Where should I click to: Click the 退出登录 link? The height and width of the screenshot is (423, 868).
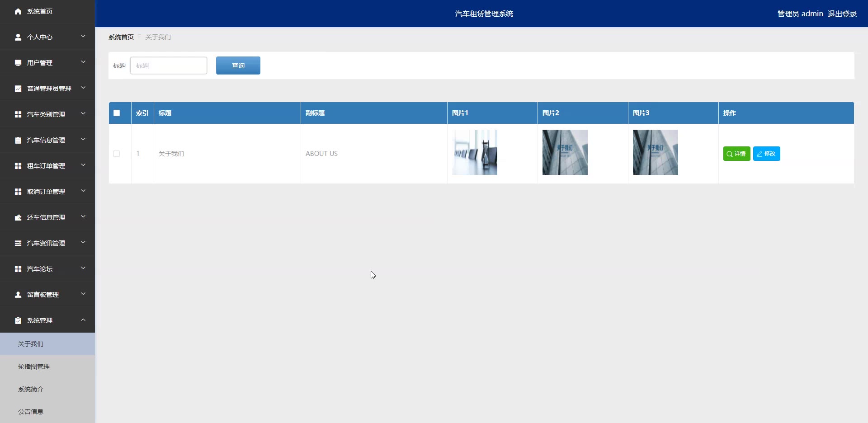point(842,14)
